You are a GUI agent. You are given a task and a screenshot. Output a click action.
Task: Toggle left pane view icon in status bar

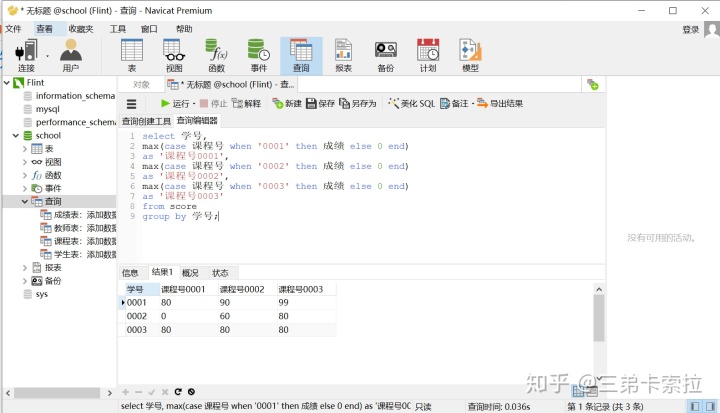[x=695, y=406]
